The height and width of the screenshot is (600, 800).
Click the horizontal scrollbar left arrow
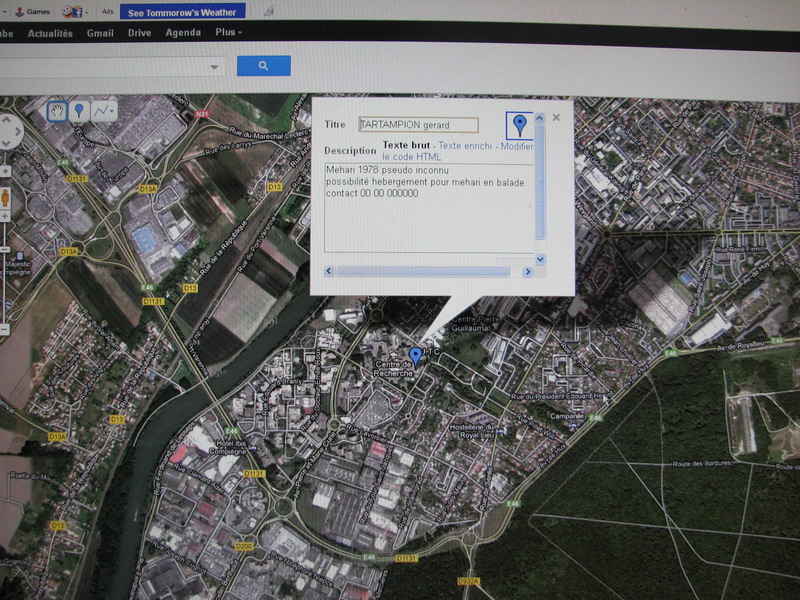point(329,271)
